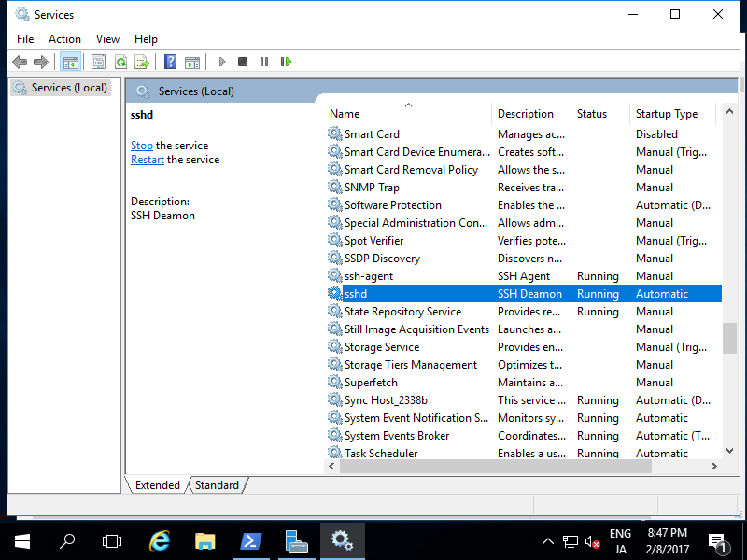
Task: Click the Back arrow toolbar icon
Action: pos(20,62)
